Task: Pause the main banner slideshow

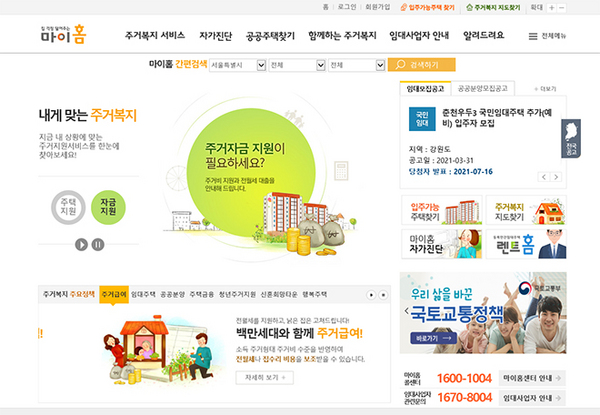Action: pyautogui.click(x=98, y=244)
